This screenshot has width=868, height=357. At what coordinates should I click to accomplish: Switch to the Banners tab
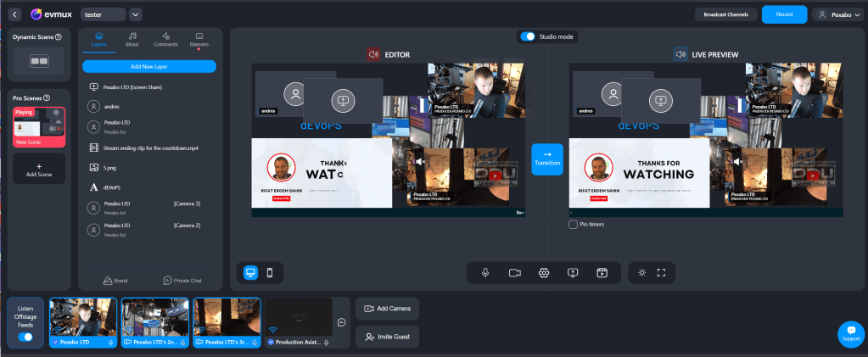(x=199, y=40)
